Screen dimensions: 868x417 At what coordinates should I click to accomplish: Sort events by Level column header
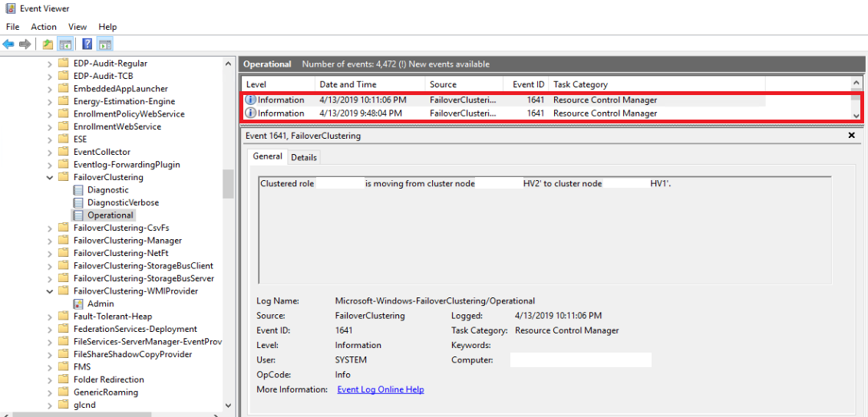[279, 84]
